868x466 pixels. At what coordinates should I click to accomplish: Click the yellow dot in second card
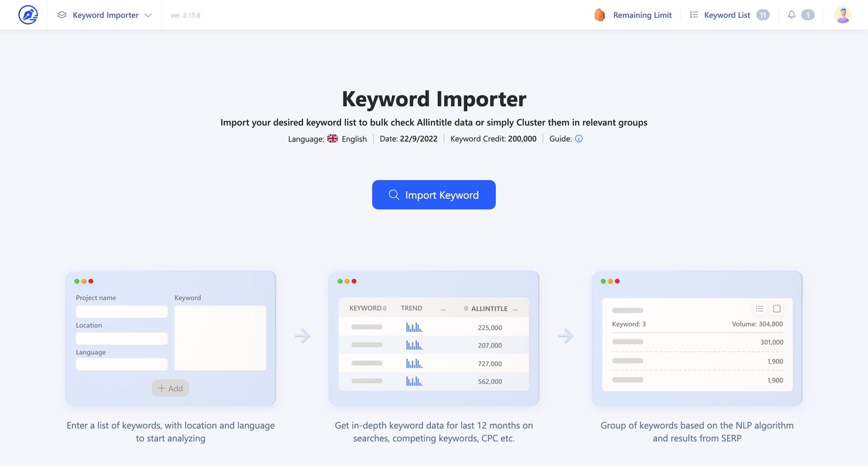tap(347, 281)
